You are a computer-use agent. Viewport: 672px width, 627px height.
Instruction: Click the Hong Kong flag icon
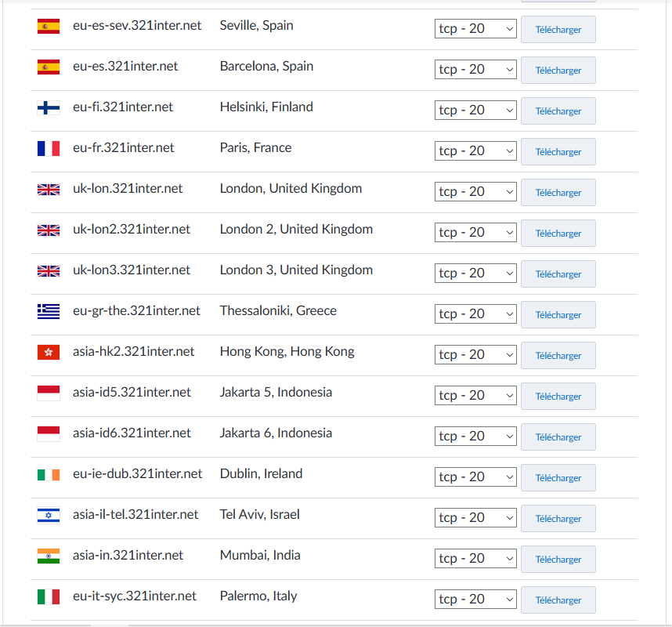tap(49, 353)
